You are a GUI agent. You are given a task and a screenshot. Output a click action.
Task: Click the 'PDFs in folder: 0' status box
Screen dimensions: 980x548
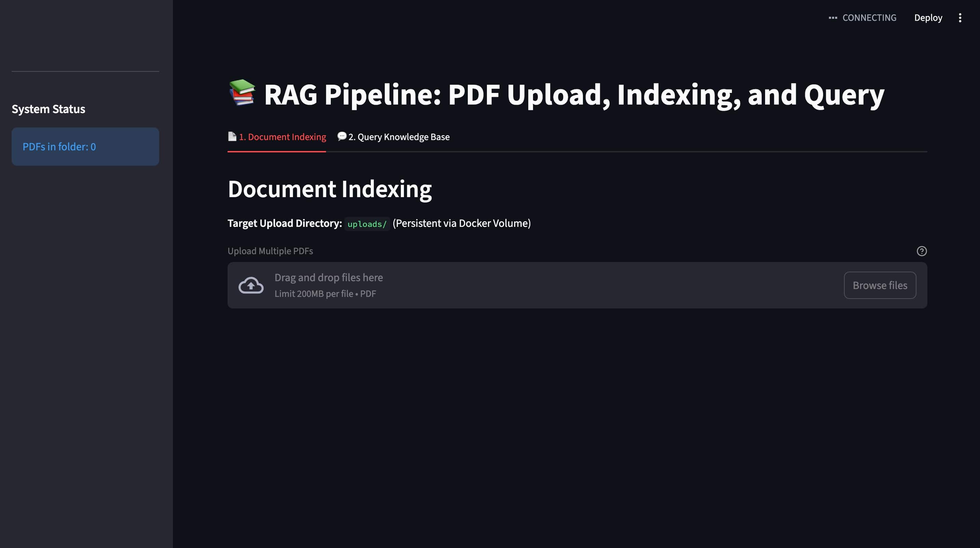tap(85, 147)
